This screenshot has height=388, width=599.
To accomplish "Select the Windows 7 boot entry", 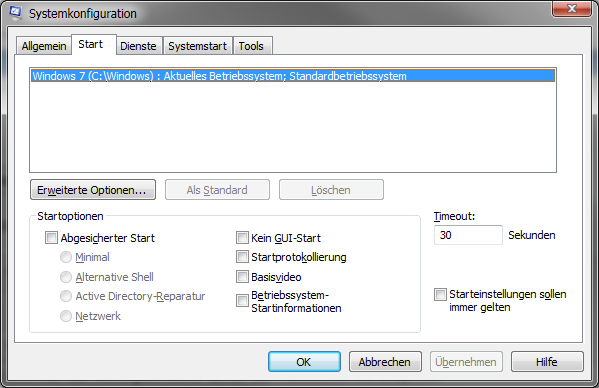I will [293, 76].
